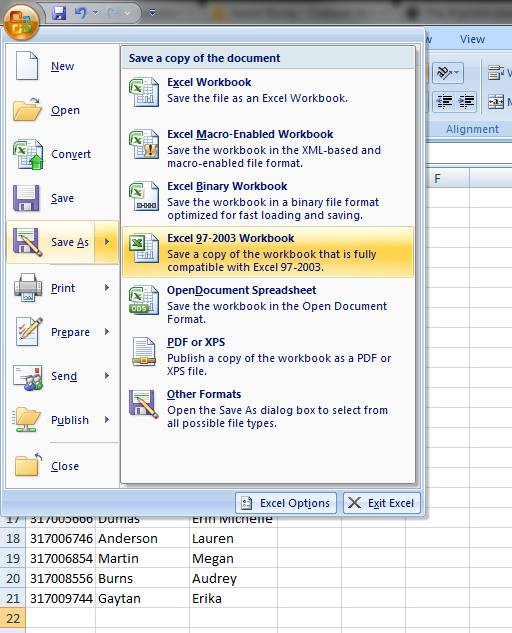Select Excel Binary Workbook title text
Screen dimensions: 512x633
(x=227, y=187)
